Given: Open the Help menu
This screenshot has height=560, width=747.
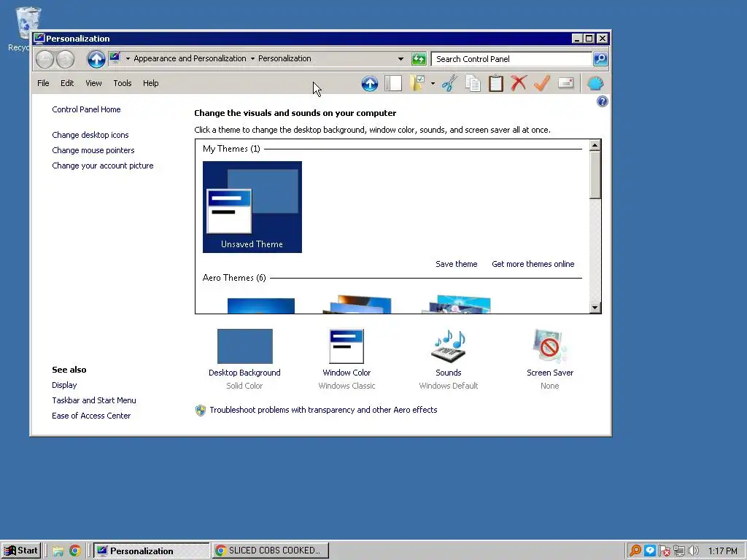Looking at the screenshot, I should click(150, 83).
